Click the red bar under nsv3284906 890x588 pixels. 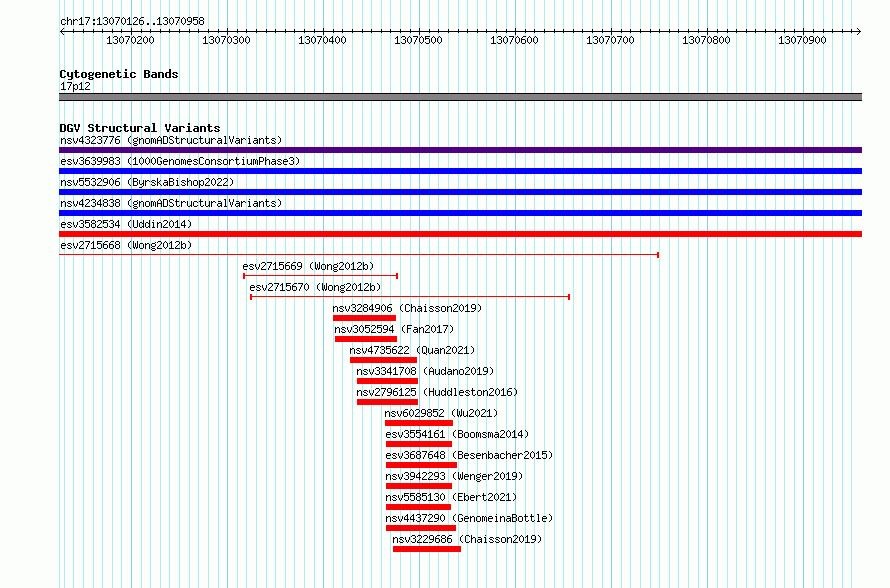click(x=364, y=318)
